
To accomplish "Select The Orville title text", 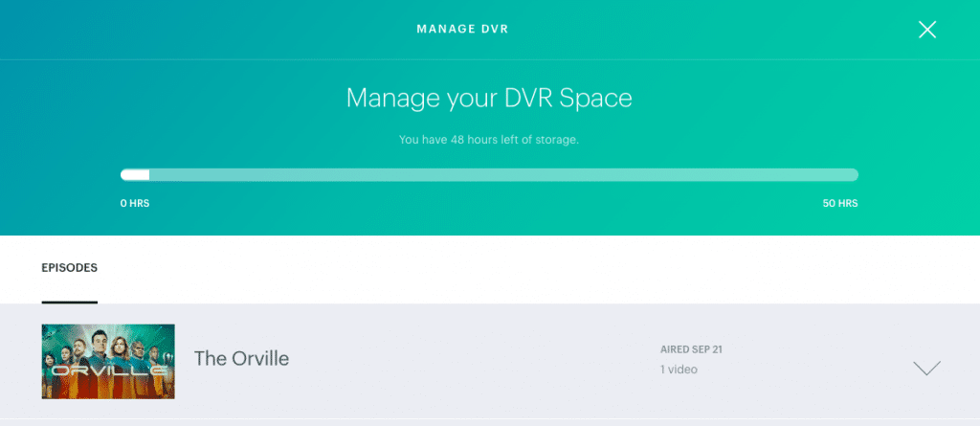I will 241,358.
